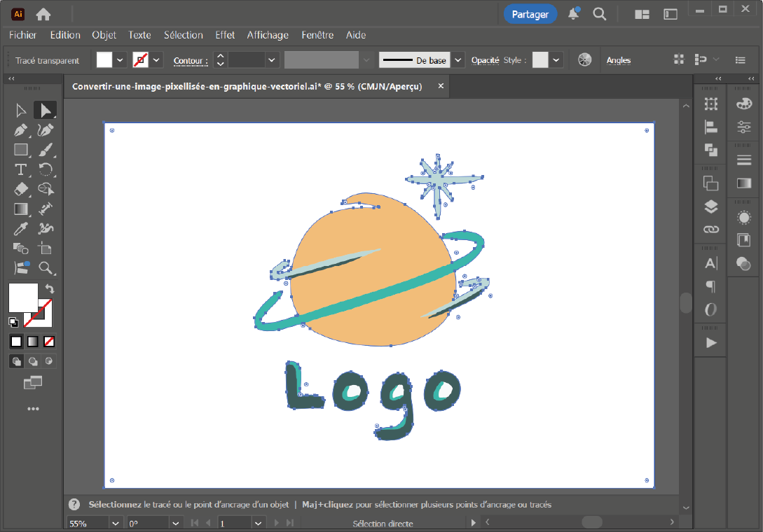763x532 pixels.
Task: Set paint mode to None
Action: 49,342
